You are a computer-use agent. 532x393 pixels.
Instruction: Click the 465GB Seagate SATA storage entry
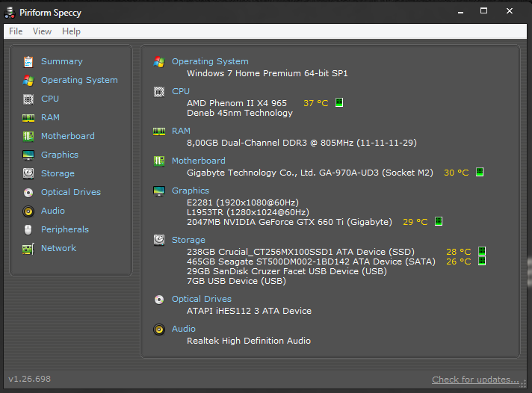tap(311, 262)
